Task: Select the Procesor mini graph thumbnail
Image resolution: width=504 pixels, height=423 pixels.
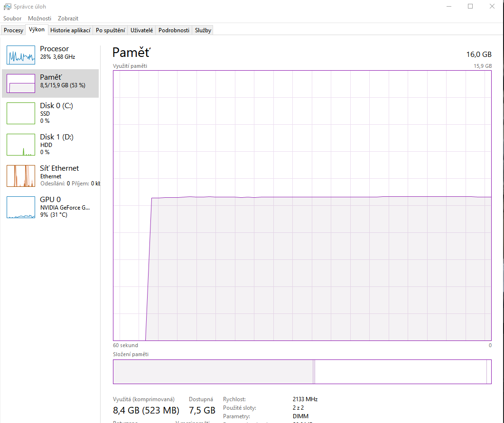Action: click(21, 55)
